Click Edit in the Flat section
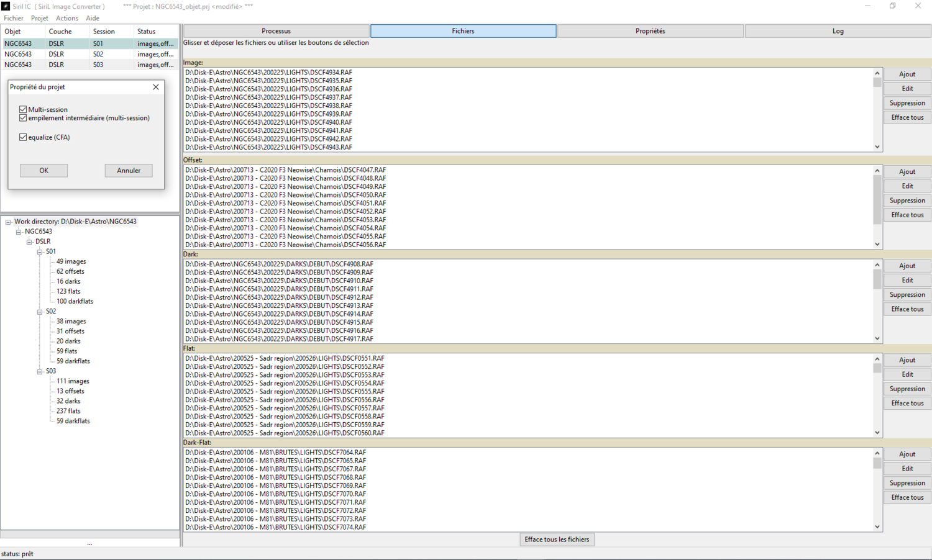The height and width of the screenshot is (560, 932). pos(907,374)
